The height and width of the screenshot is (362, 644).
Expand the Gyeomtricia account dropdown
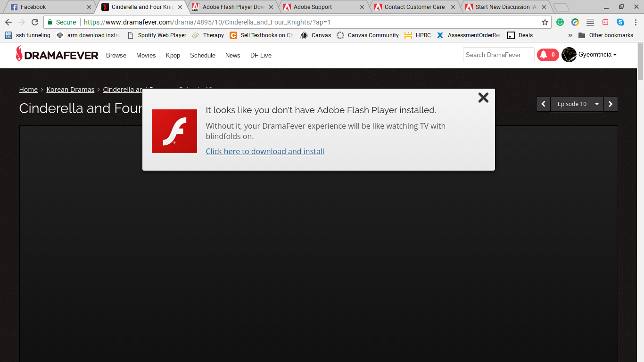click(x=598, y=55)
